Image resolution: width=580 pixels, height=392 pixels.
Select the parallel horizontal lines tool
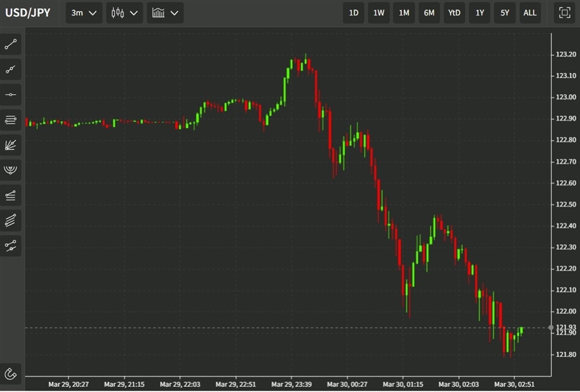point(10,120)
